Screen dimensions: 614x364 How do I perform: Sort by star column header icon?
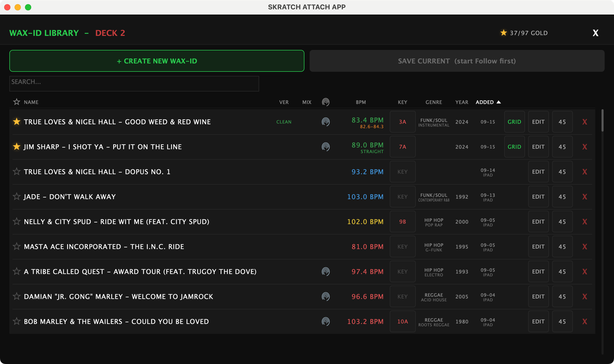pos(17,102)
